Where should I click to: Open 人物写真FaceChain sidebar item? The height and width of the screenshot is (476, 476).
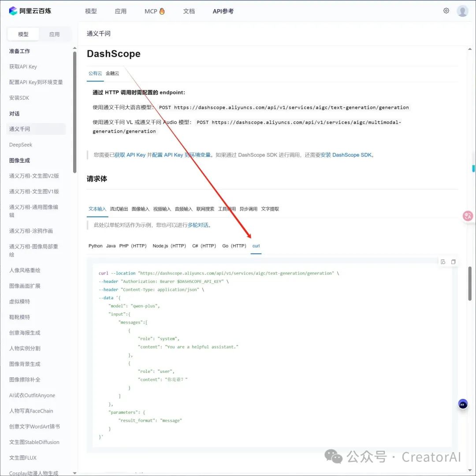(x=31, y=411)
